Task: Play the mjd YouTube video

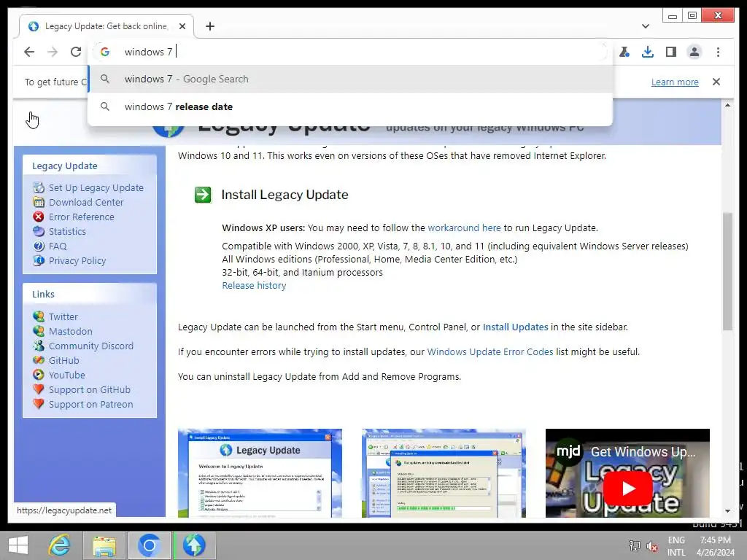Action: coord(628,489)
